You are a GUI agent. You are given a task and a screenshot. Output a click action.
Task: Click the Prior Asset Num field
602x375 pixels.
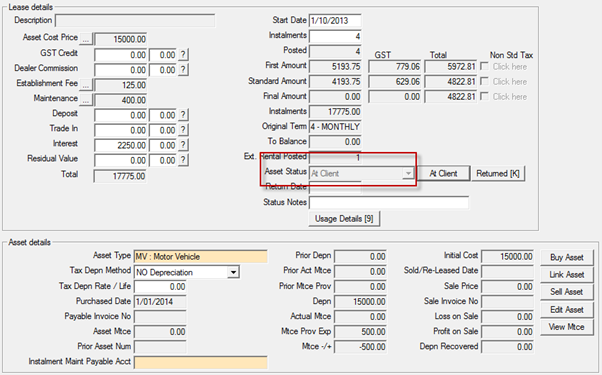(x=160, y=347)
